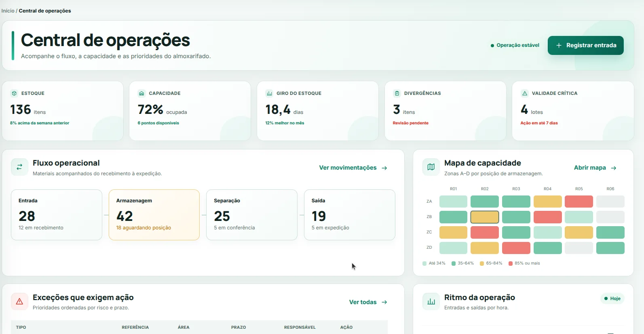Select the Separação flow card
Screen dimensions: 644x334
tap(252, 215)
